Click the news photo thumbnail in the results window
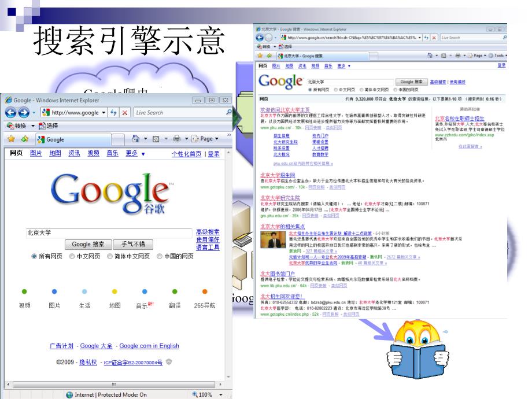Viewport: 532px width, 399px height. (273, 239)
